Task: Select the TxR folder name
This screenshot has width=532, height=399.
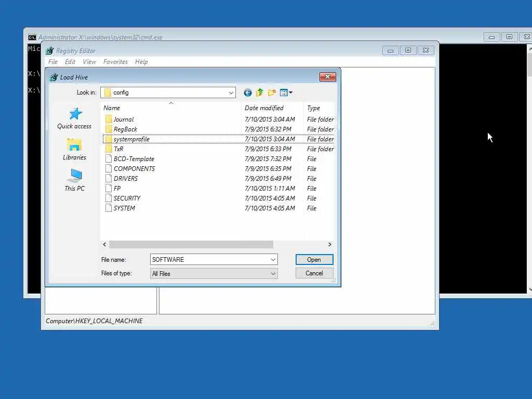Action: point(118,149)
